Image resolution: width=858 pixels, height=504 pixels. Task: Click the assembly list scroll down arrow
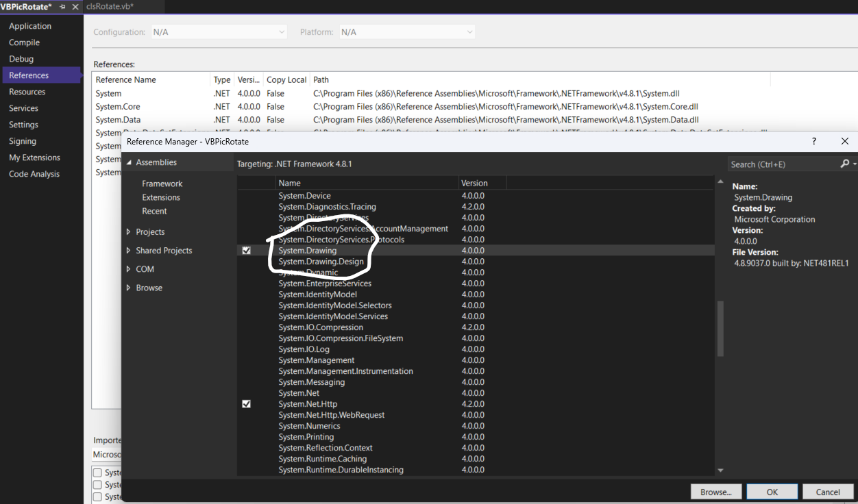tap(720, 470)
